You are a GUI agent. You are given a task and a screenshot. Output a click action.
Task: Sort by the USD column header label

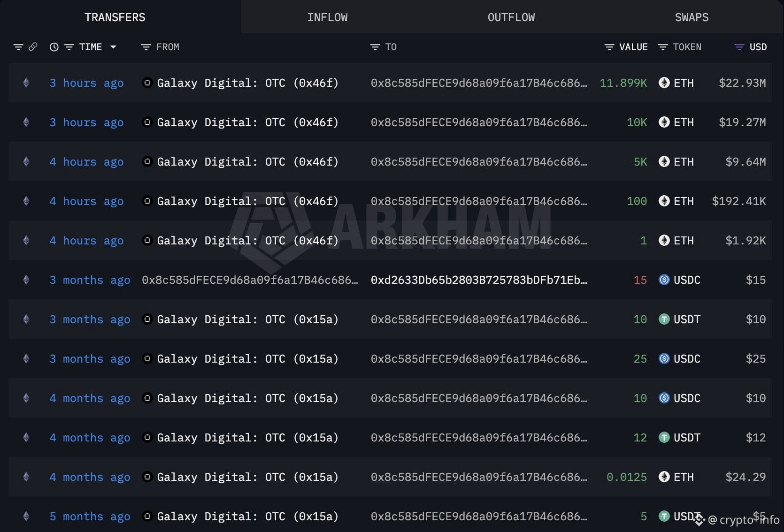click(758, 47)
